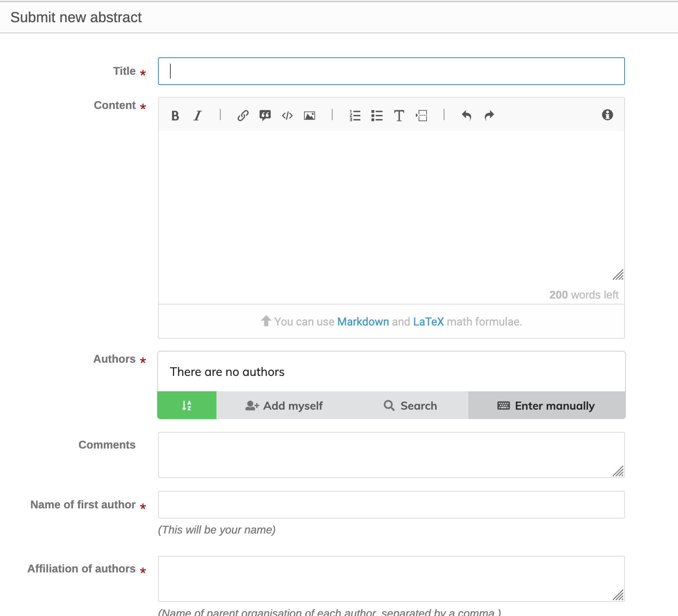Open the LaTeX help link
Image resolution: width=678 pixels, height=616 pixels.
point(428,322)
